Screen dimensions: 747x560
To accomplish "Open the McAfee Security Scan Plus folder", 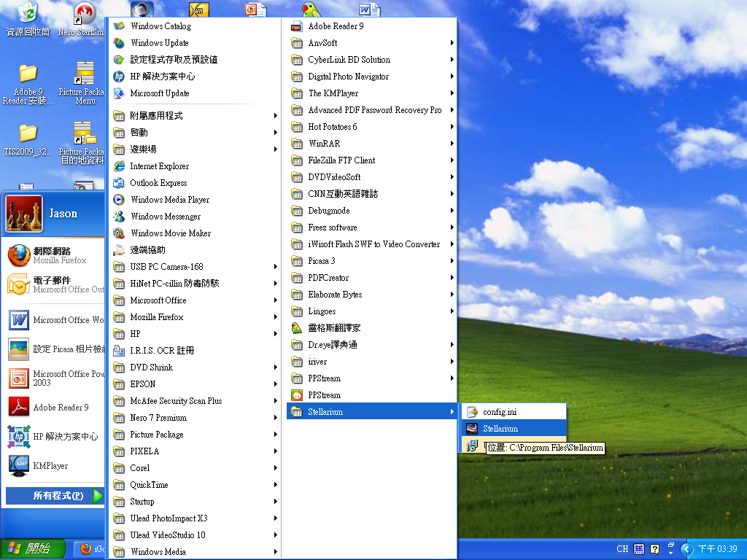I will click(196, 401).
